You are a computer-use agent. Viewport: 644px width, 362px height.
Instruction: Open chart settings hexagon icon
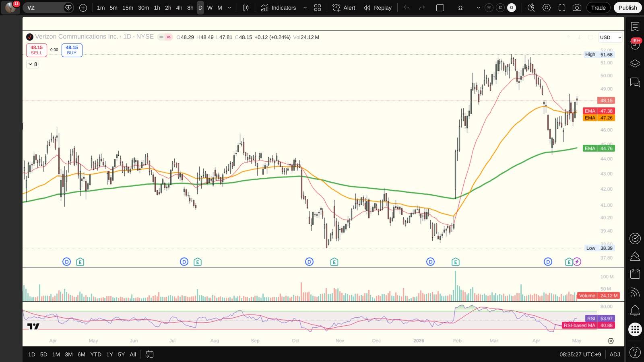(547, 8)
